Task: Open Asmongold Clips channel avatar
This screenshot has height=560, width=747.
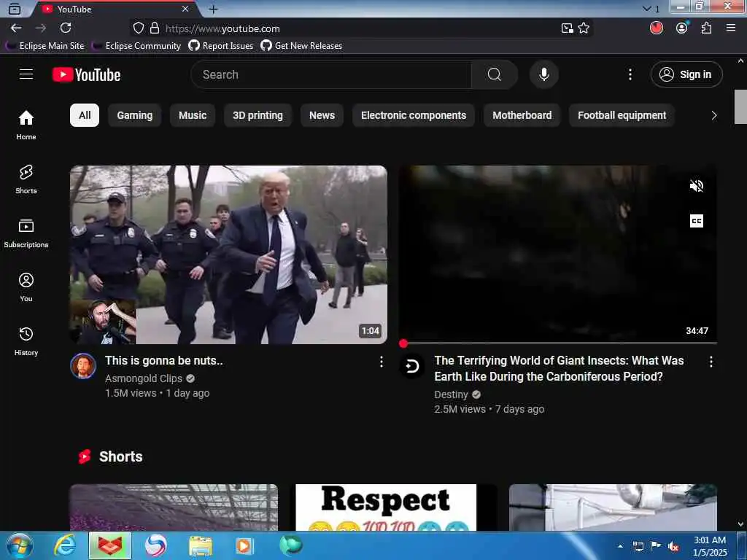Action: (x=83, y=366)
